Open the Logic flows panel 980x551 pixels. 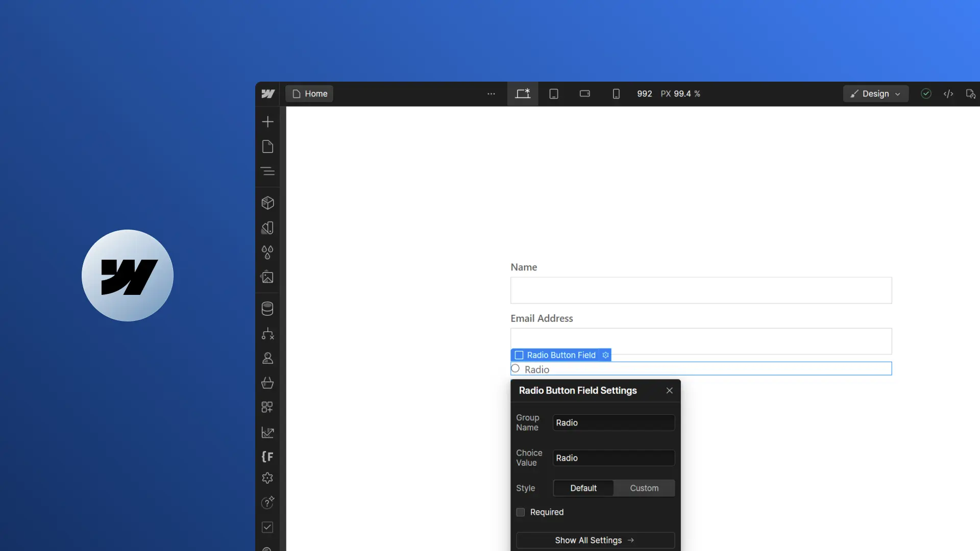click(x=267, y=334)
